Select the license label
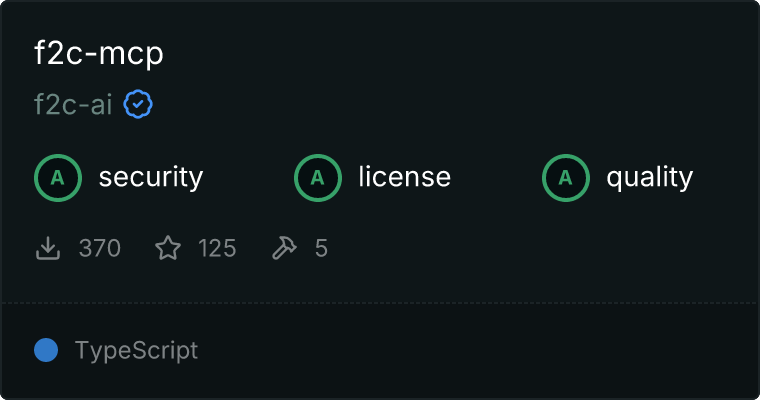The image size is (760, 400). [x=405, y=177]
